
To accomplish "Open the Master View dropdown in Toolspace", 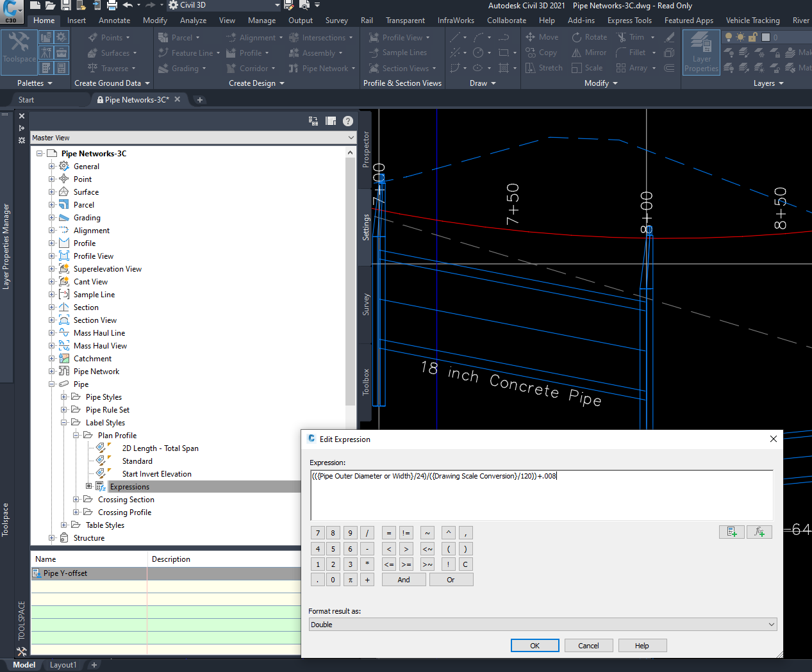I will [350, 137].
